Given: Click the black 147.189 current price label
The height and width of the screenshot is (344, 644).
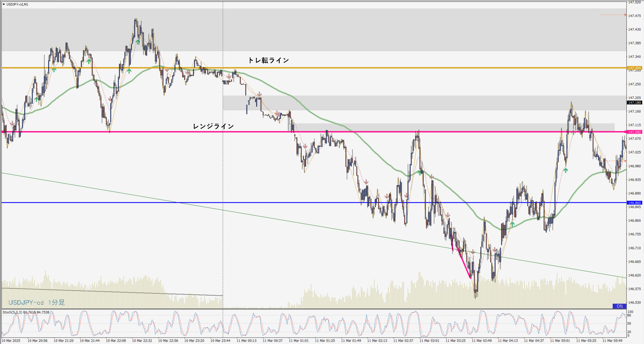Looking at the screenshot, I should click(x=634, y=102).
